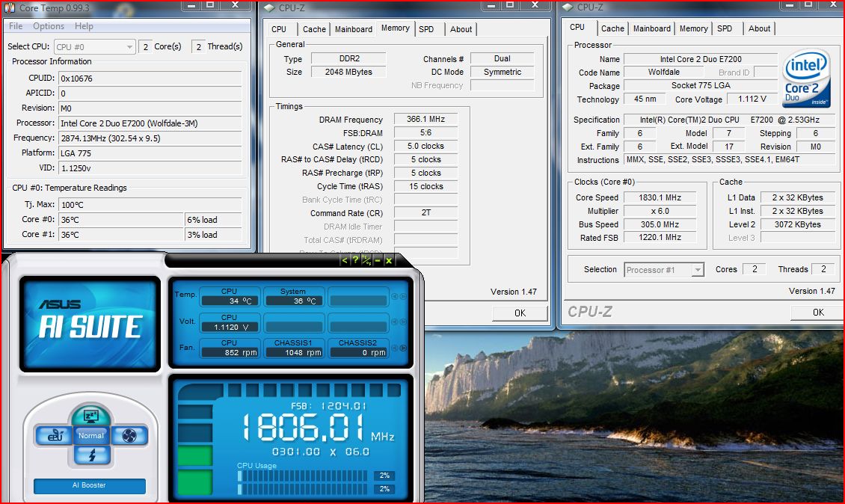Open About tab in the right CPU-Z window
The height and width of the screenshot is (504, 845).
[x=759, y=28]
